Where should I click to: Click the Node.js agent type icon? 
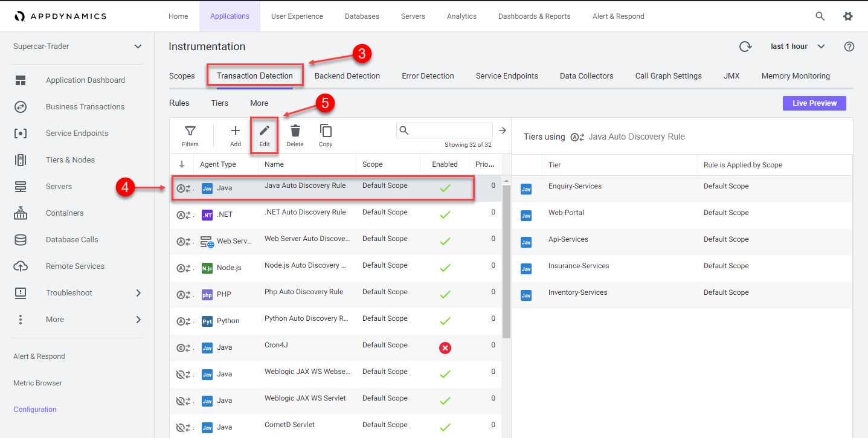point(207,268)
